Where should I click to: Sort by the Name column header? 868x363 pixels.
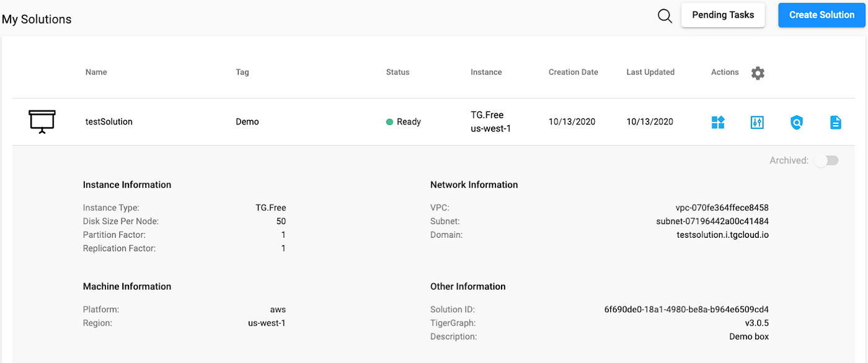[96, 72]
